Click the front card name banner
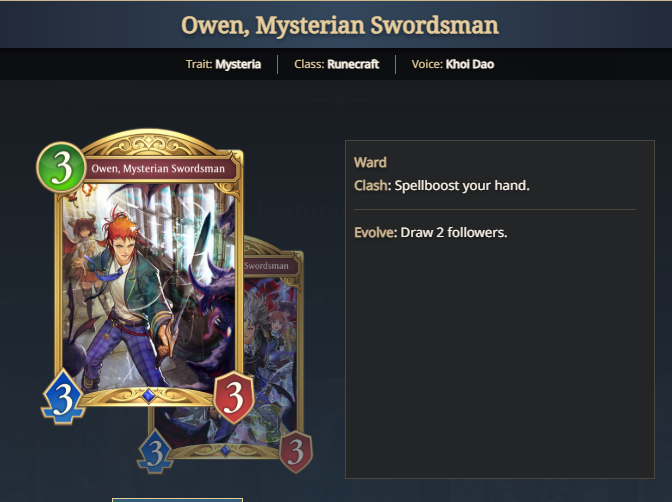 click(x=159, y=168)
